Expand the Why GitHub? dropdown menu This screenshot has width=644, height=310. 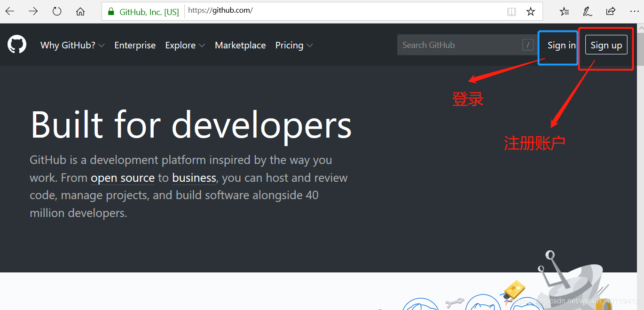pos(72,45)
